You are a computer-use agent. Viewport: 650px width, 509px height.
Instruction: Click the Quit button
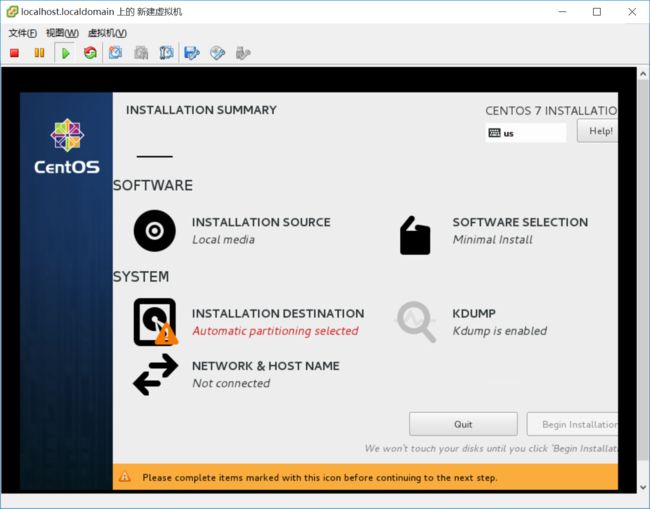pos(463,424)
